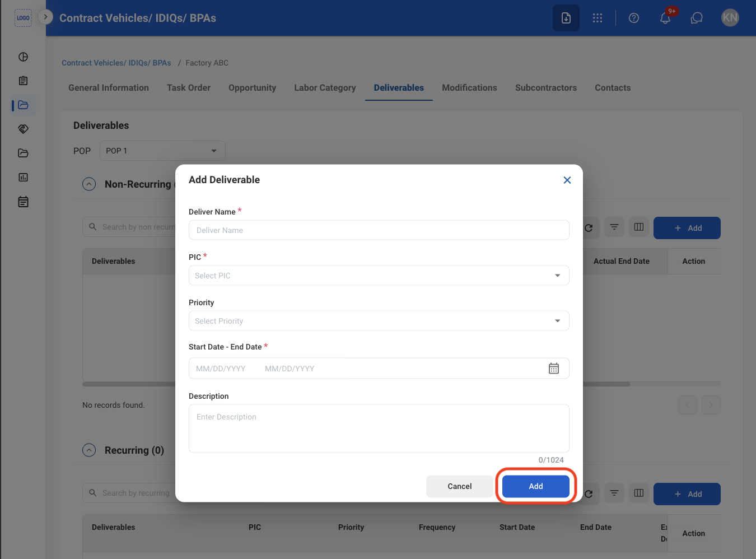Click the Contract Vehicles/ IDIQs/ BPAs breadcrumb link

(x=116, y=63)
